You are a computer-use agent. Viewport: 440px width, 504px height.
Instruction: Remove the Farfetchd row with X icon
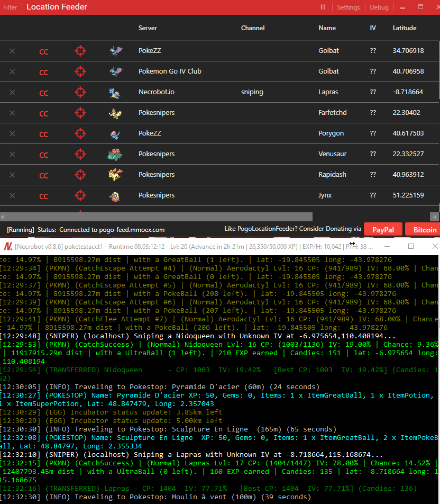[12, 113]
